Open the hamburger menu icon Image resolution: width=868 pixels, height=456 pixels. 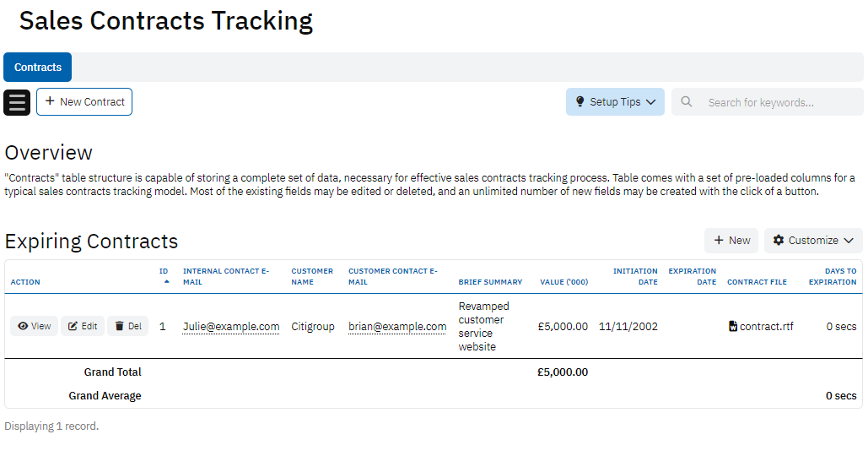17,102
